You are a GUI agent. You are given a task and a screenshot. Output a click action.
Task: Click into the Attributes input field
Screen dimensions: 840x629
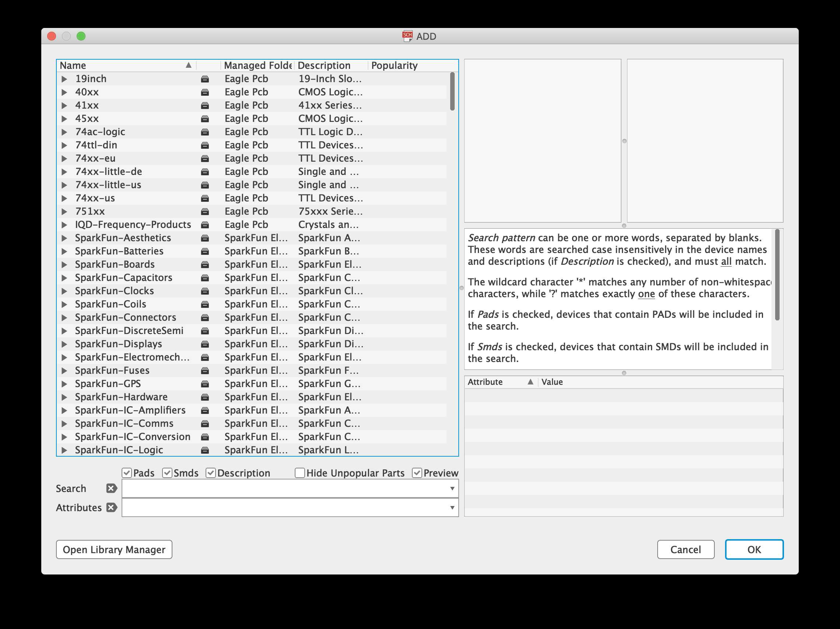(x=285, y=507)
